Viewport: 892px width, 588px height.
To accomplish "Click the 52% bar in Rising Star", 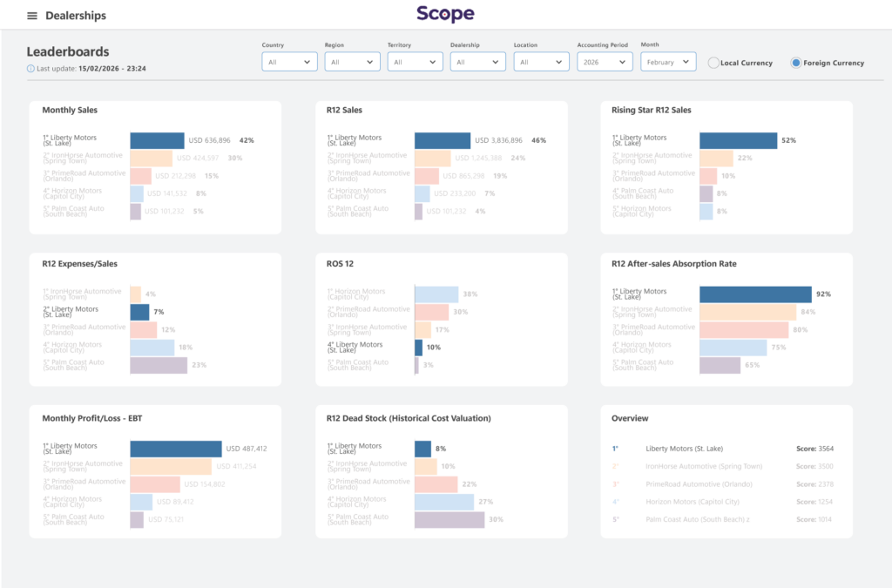I will pyautogui.click(x=738, y=140).
